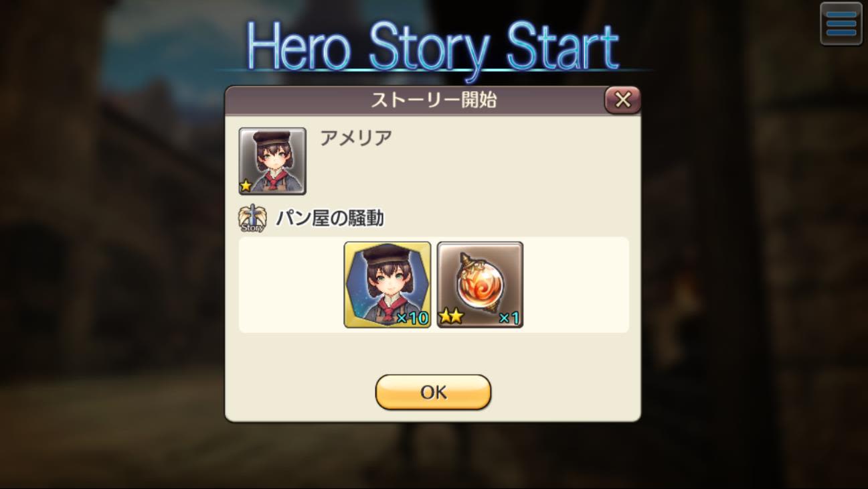
Task: Open the hamburger menu icon
Action: pos(841,23)
